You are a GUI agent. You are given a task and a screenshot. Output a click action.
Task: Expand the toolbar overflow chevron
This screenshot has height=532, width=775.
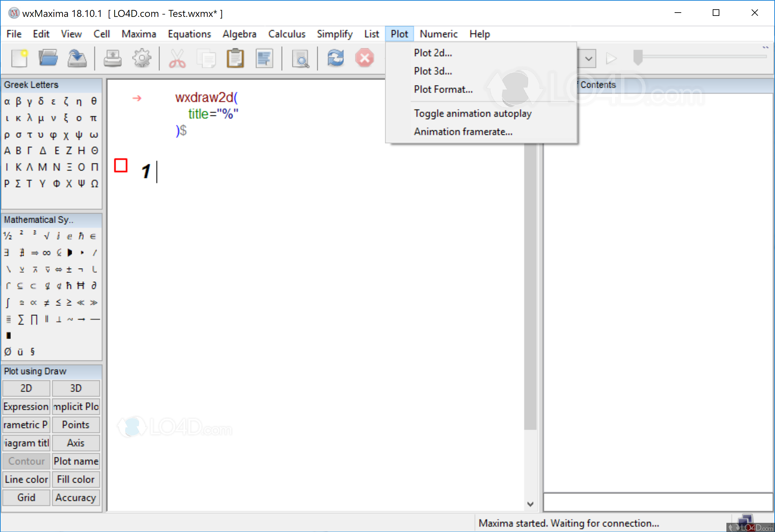click(x=765, y=47)
